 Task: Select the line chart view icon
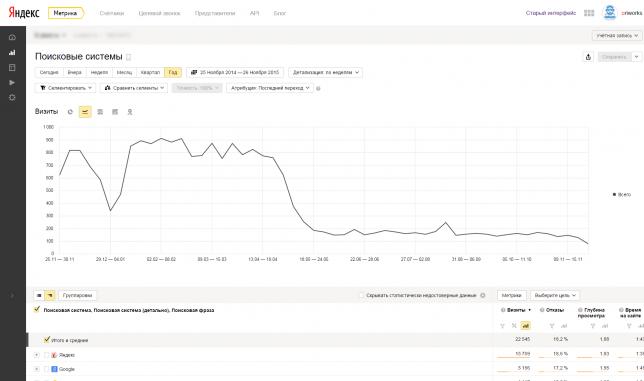[85, 112]
